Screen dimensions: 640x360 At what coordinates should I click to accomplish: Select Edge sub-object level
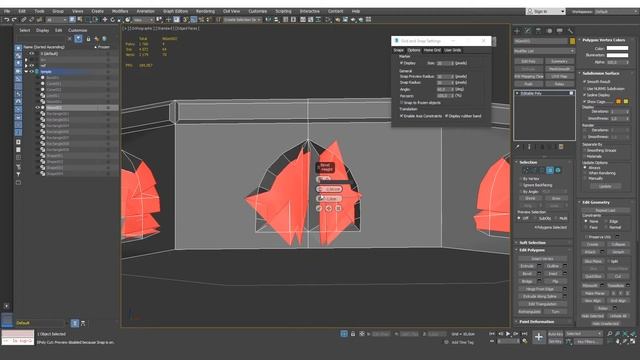tap(534, 170)
